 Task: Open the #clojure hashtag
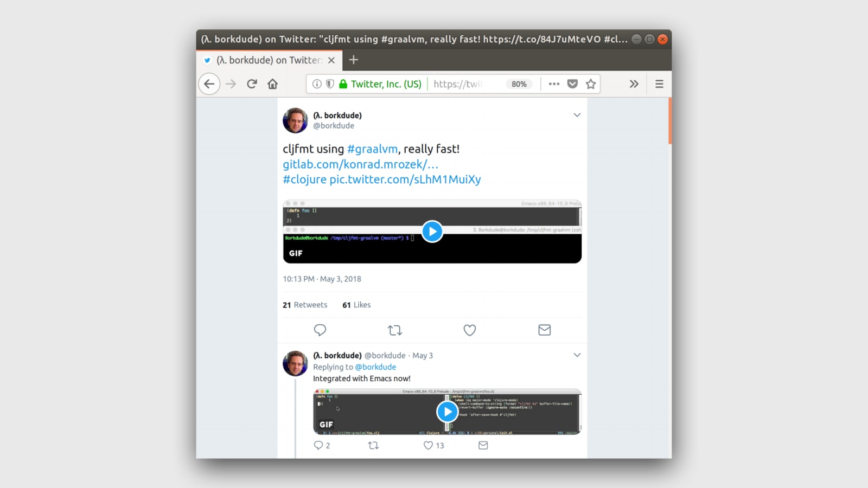[x=305, y=179]
